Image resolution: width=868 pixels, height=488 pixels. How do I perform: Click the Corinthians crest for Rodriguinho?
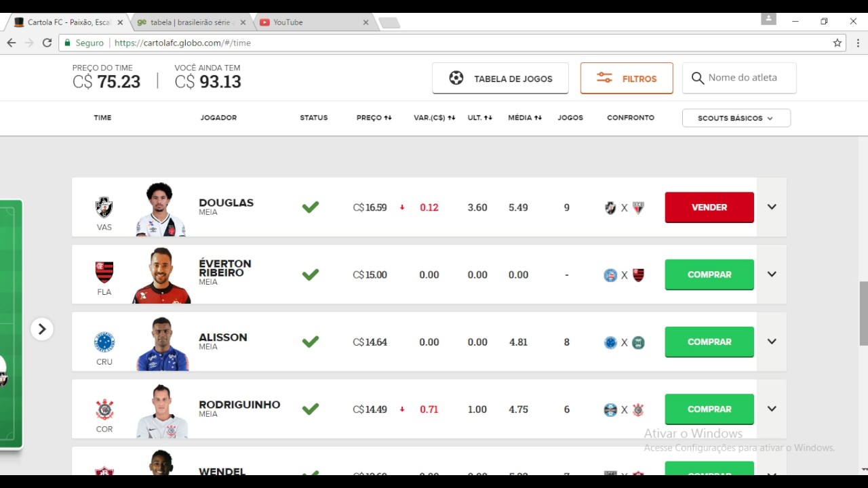pos(104,409)
